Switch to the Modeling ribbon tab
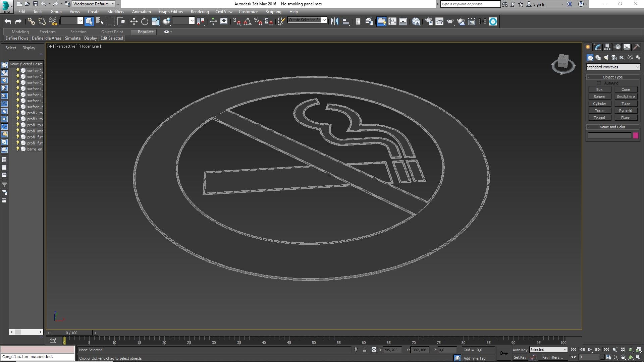Image resolution: width=644 pixels, height=362 pixels. (20, 32)
